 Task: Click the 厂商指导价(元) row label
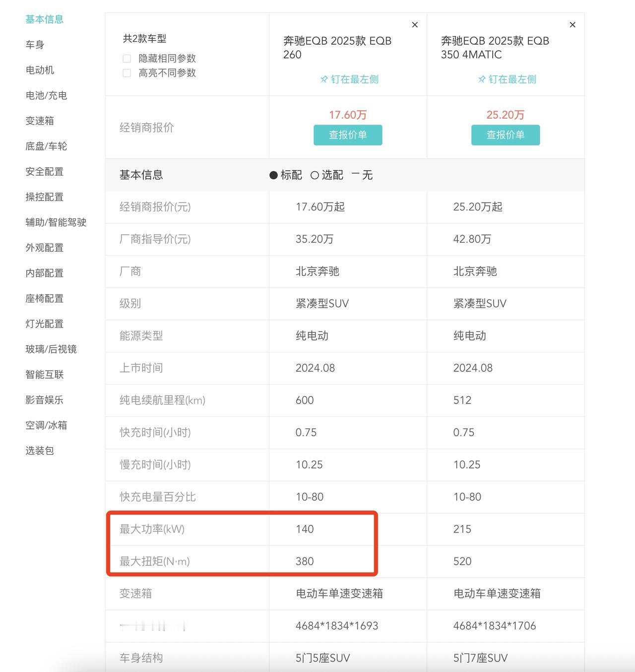(x=155, y=239)
